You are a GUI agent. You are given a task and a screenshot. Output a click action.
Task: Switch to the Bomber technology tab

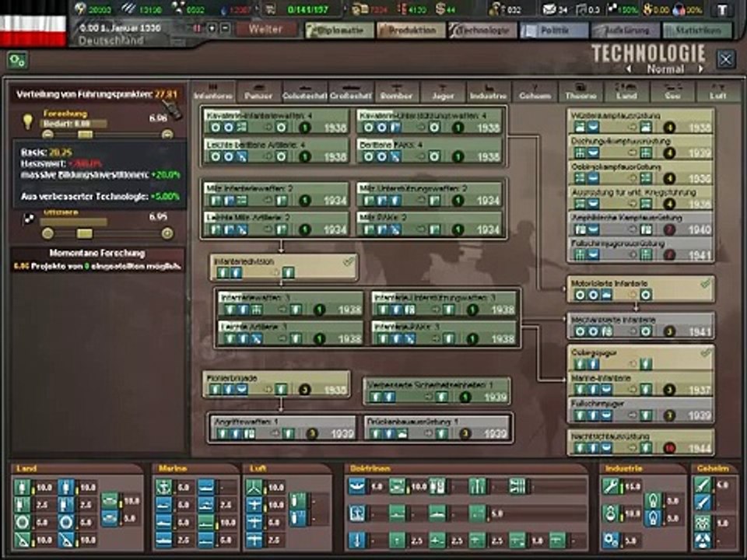[x=396, y=92]
